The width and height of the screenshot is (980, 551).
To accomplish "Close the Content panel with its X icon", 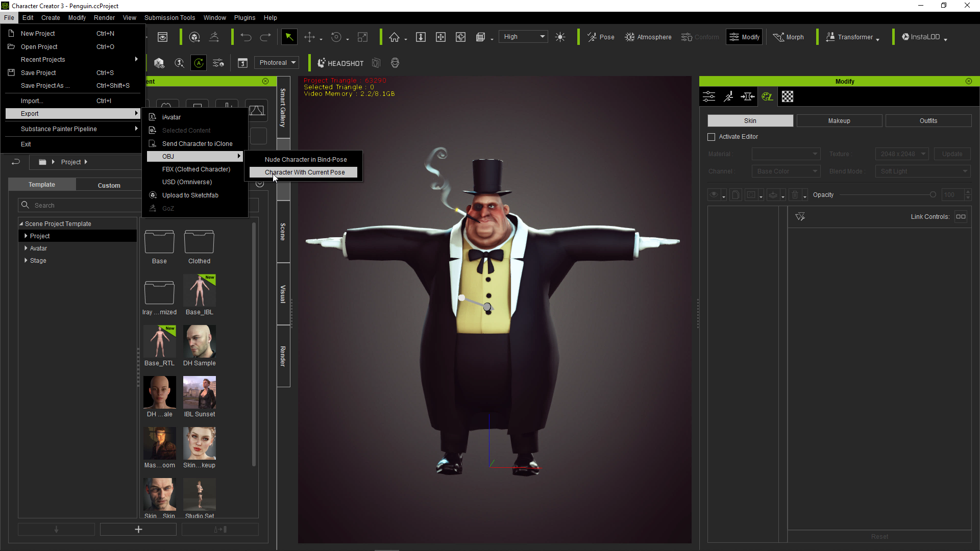I will (265, 81).
